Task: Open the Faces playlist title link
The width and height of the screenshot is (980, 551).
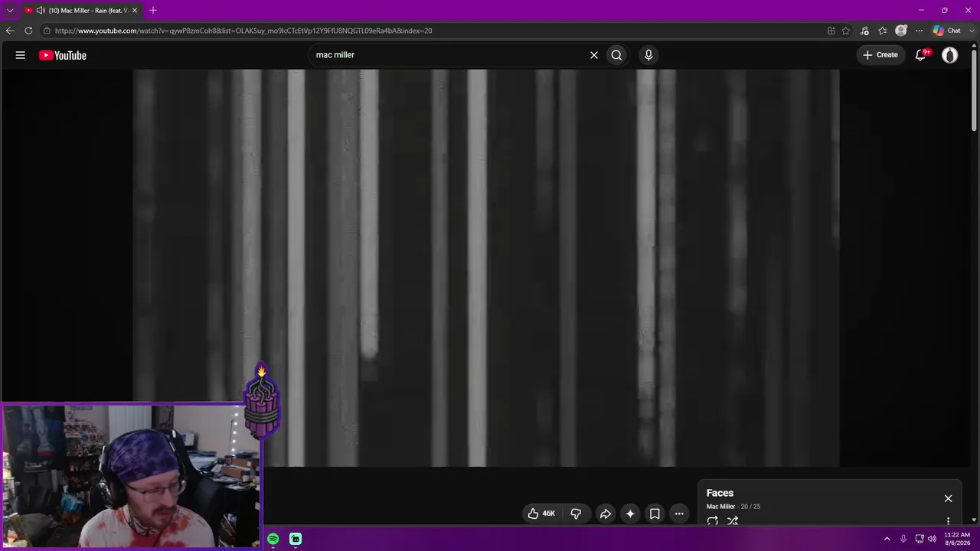Action: (720, 493)
